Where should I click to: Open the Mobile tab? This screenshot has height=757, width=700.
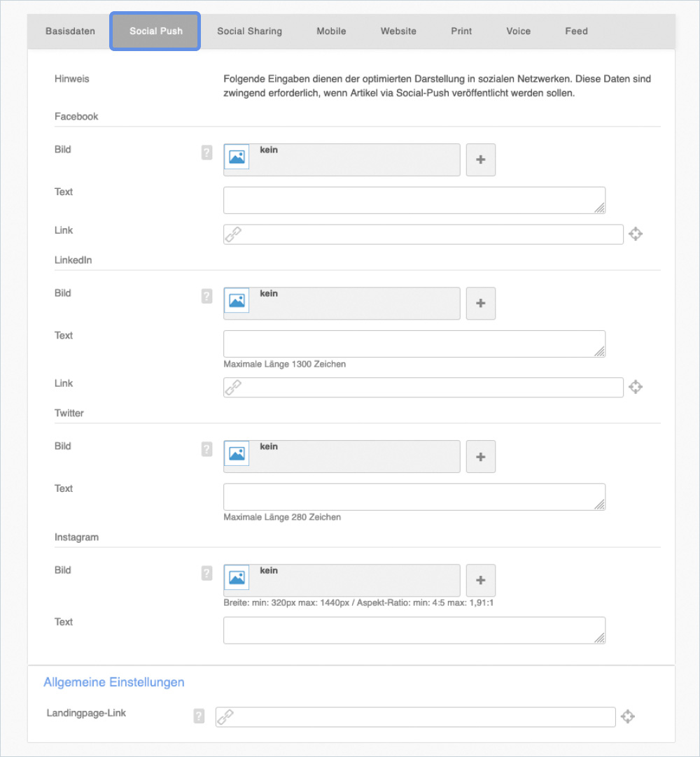pos(331,31)
